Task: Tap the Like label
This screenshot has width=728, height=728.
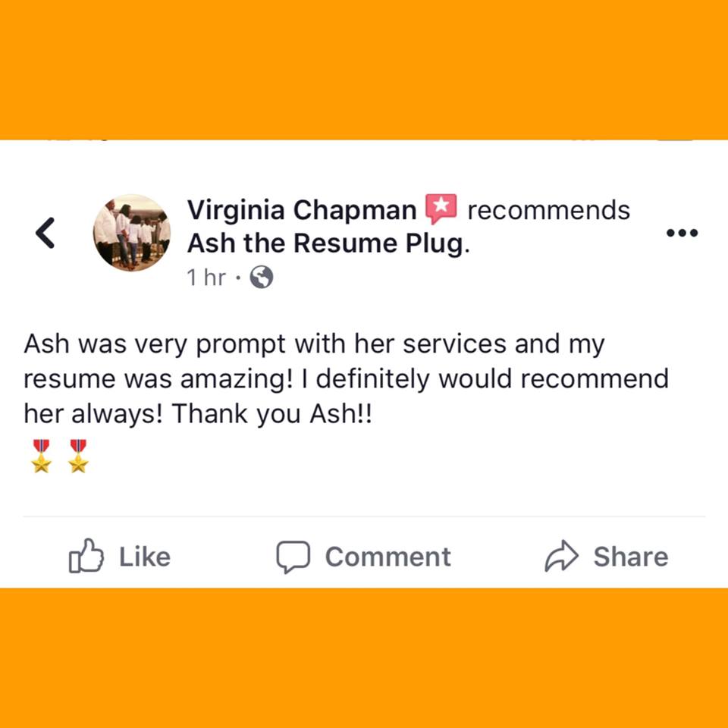Action: click(x=145, y=557)
